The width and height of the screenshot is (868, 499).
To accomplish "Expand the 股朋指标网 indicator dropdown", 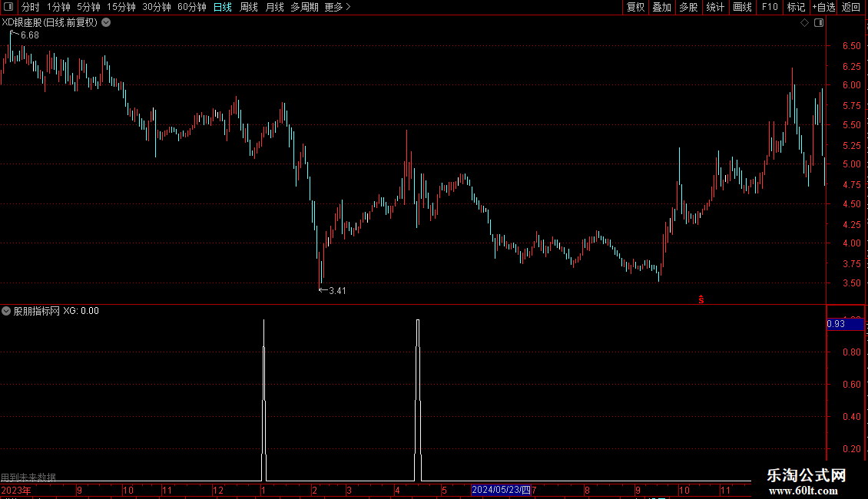I will click(x=6, y=311).
